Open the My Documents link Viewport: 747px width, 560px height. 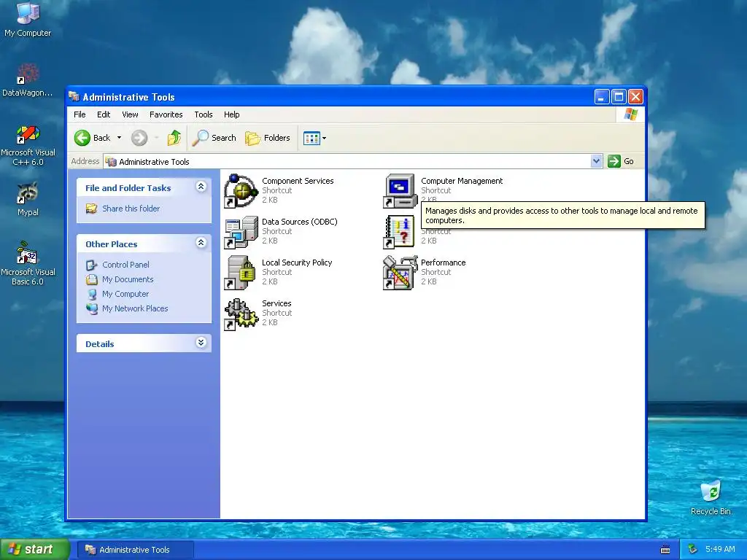pyautogui.click(x=128, y=279)
